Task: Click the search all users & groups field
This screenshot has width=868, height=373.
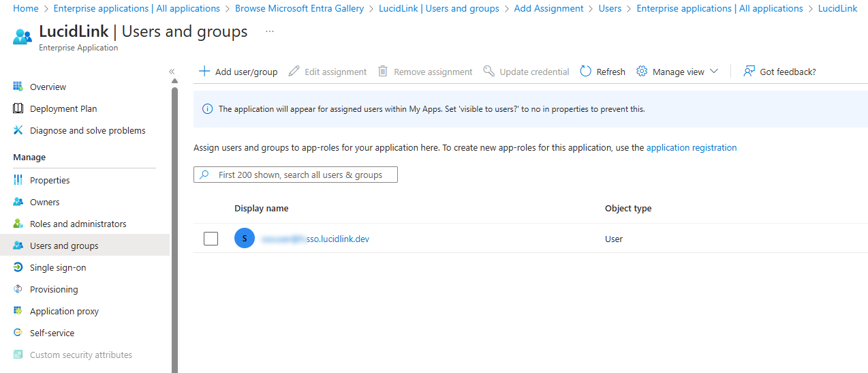Action: point(296,175)
